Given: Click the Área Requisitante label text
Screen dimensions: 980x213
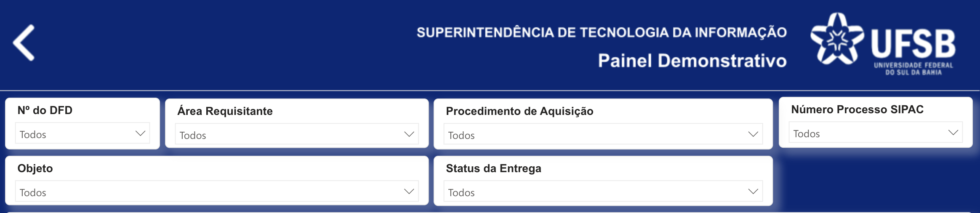Looking at the screenshot, I should coord(225,111).
